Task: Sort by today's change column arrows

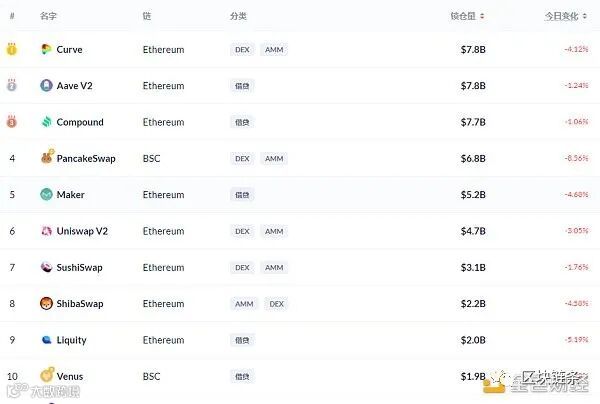Action: click(585, 16)
